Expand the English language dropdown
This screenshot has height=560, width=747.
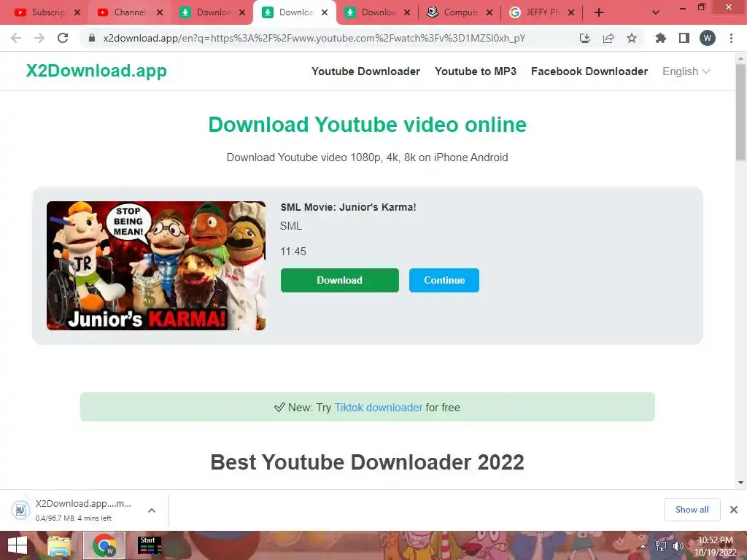pyautogui.click(x=686, y=71)
